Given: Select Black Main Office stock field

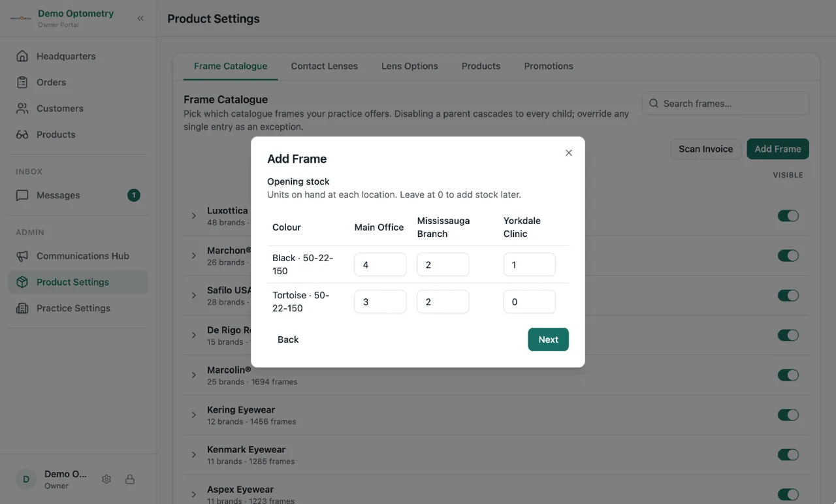Looking at the screenshot, I should point(381,265).
